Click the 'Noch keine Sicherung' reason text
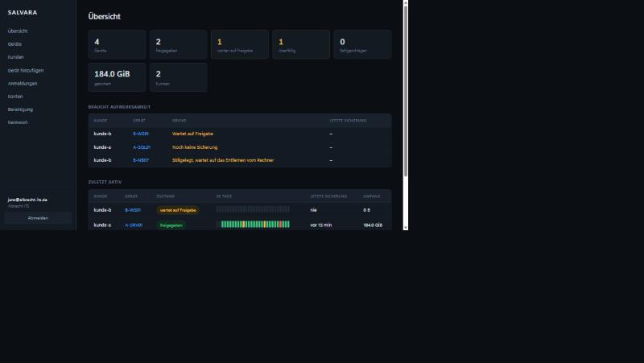 [195, 147]
